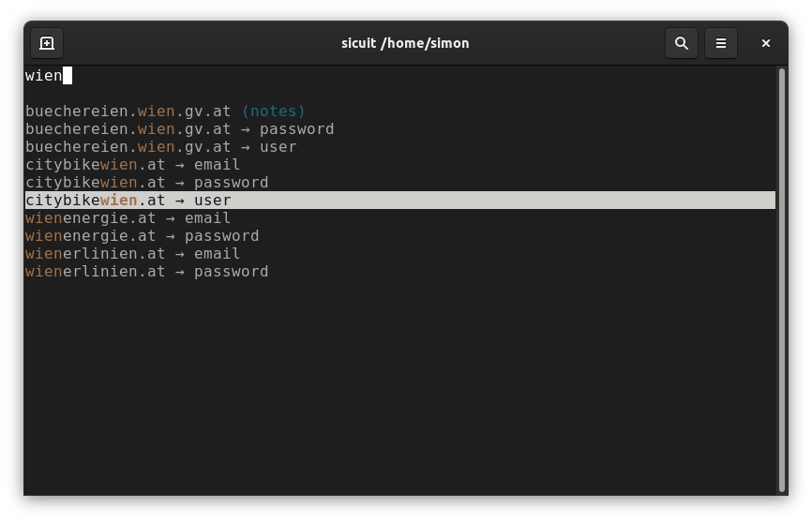812x522 pixels.
Task: Click the teal (notes) label
Action: 274,112
